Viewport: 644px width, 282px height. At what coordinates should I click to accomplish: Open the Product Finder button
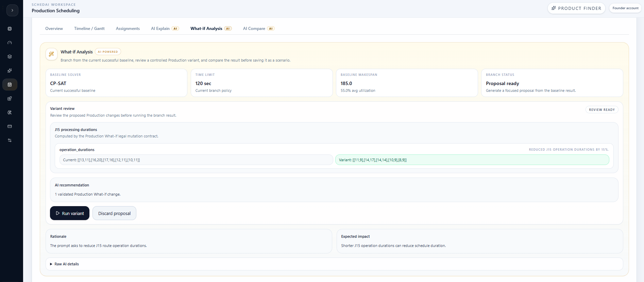[x=576, y=8]
